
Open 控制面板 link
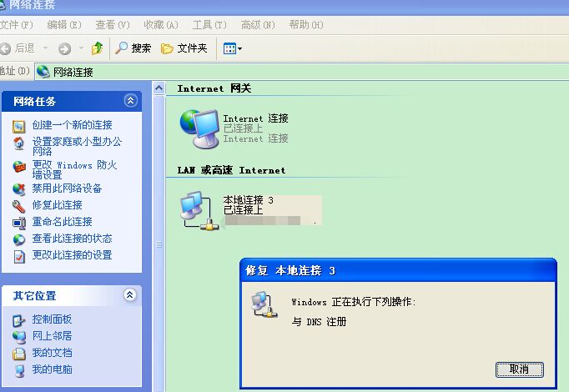coord(52,319)
